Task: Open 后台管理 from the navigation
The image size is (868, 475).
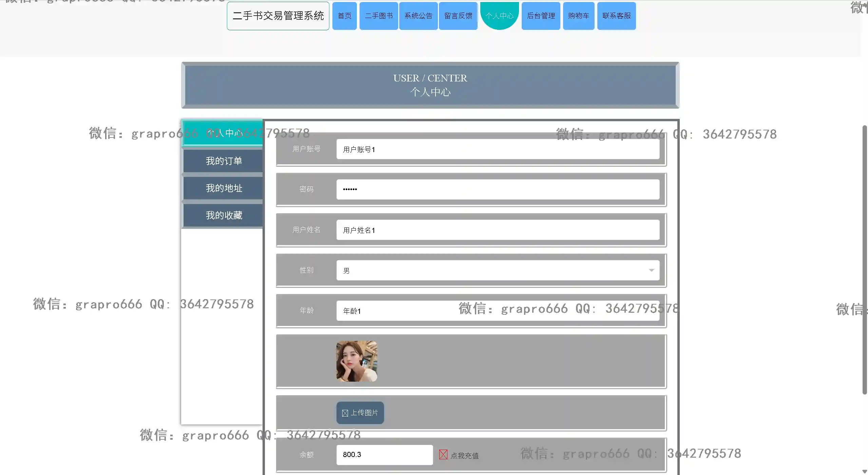Action: 541,16
